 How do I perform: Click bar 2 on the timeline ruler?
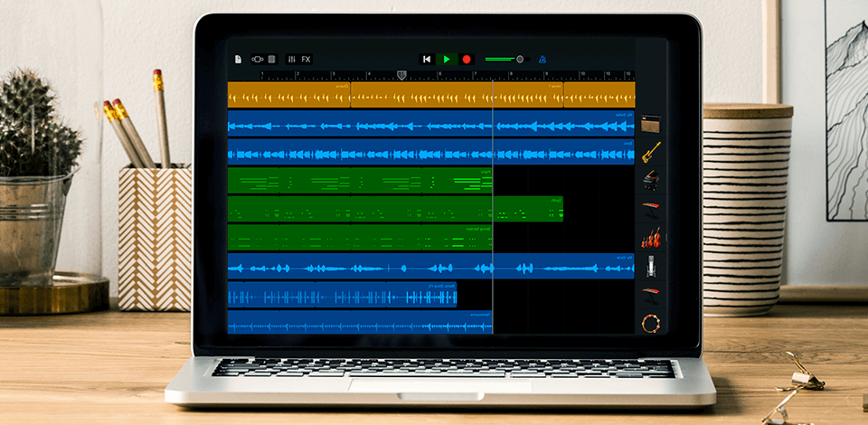(x=297, y=73)
